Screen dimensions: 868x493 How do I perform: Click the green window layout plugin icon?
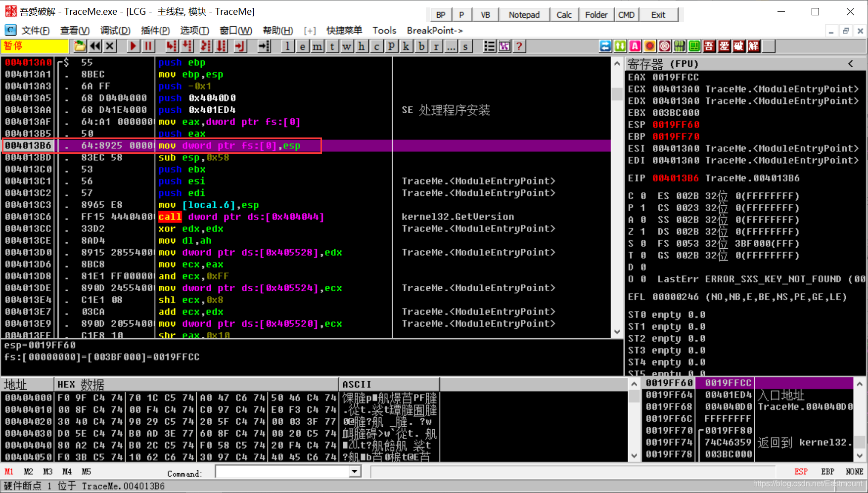[694, 46]
